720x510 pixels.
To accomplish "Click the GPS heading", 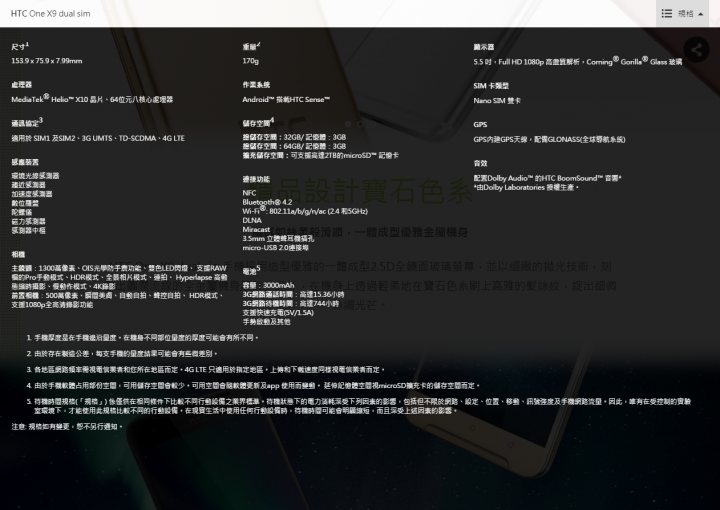I will click(480, 124).
